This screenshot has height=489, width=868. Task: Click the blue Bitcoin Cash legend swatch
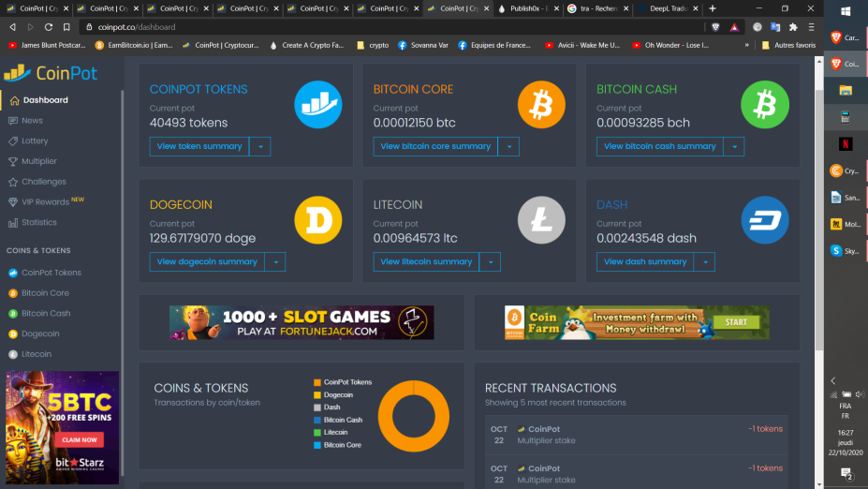[317, 421]
